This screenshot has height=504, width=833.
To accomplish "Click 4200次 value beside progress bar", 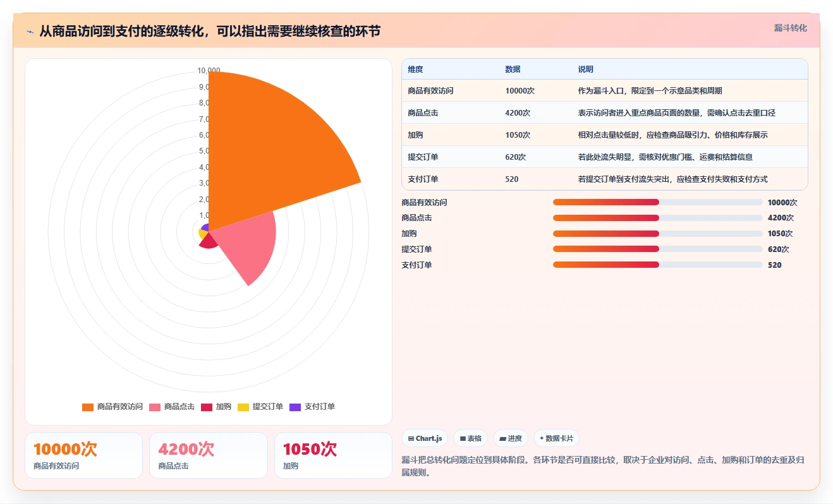I will 781,218.
